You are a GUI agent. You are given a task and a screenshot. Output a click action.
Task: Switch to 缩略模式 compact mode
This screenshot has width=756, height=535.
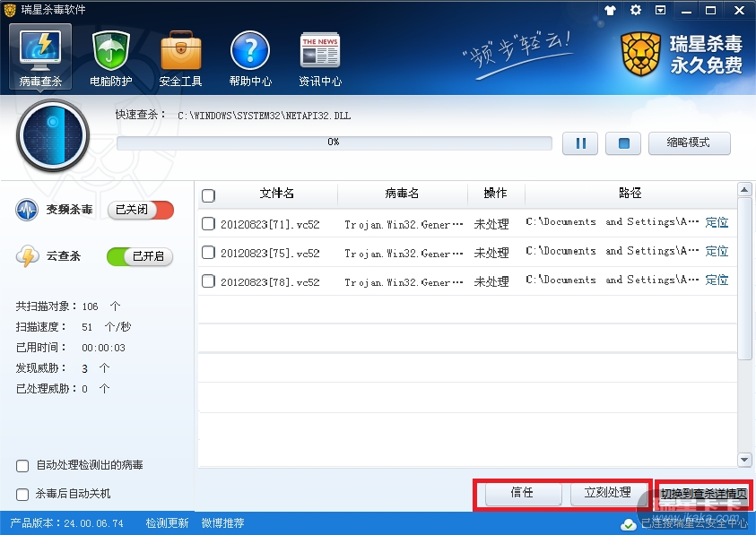click(x=690, y=142)
